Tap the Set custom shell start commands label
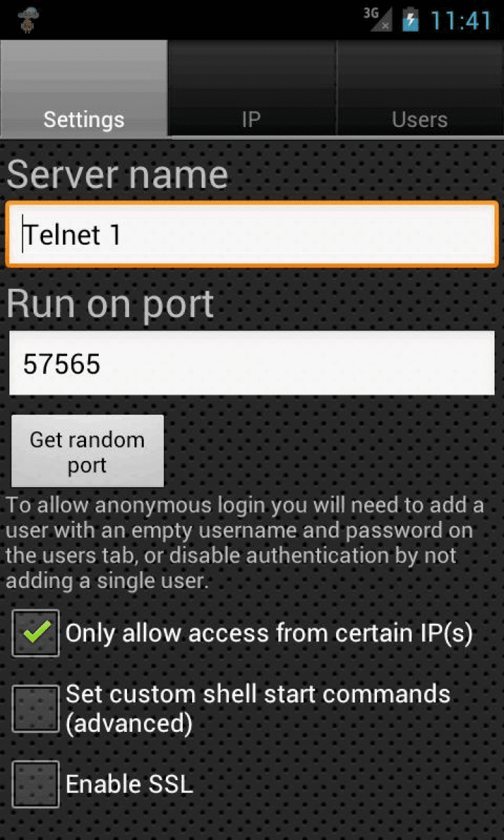This screenshot has width=504, height=840. (258, 708)
